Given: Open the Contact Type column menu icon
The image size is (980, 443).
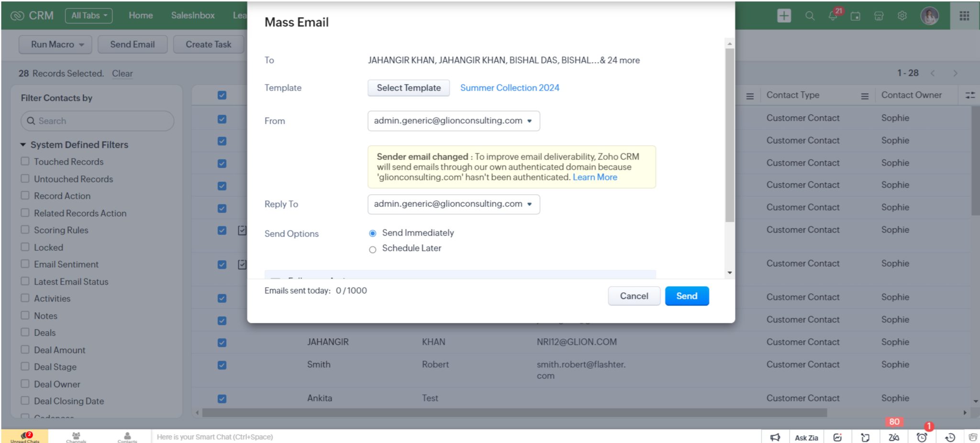Looking at the screenshot, I should click(x=865, y=96).
